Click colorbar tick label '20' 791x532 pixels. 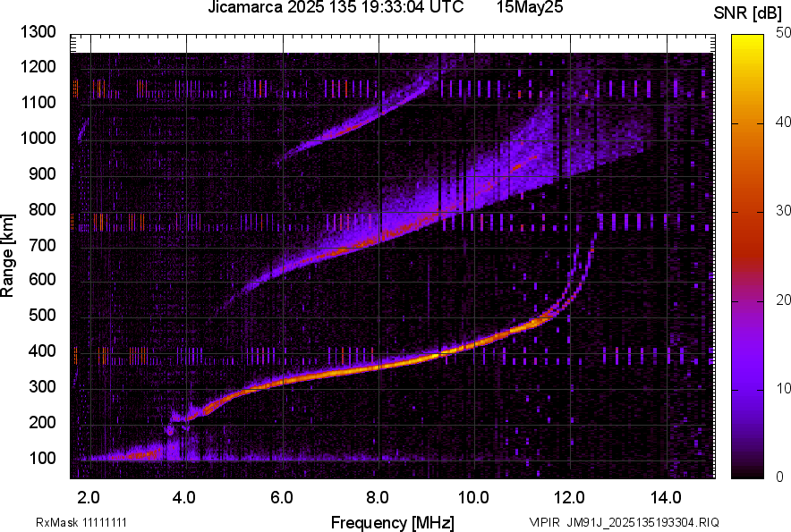point(783,300)
